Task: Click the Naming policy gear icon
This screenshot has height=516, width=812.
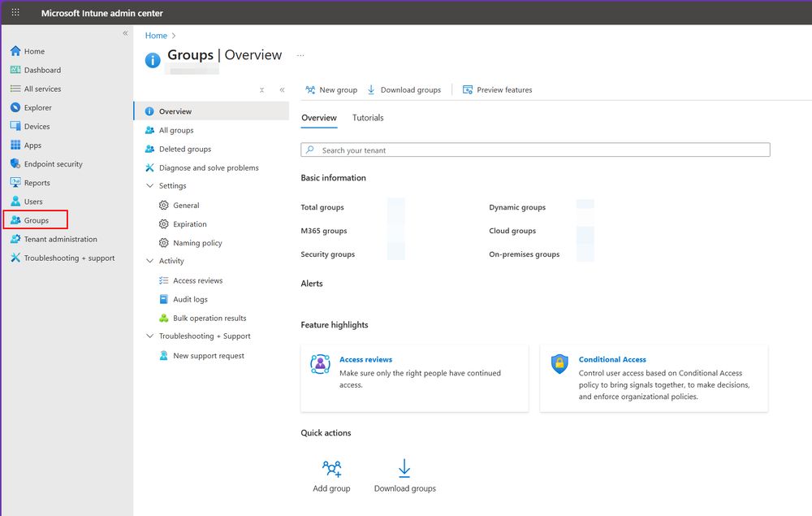Action: coord(164,242)
